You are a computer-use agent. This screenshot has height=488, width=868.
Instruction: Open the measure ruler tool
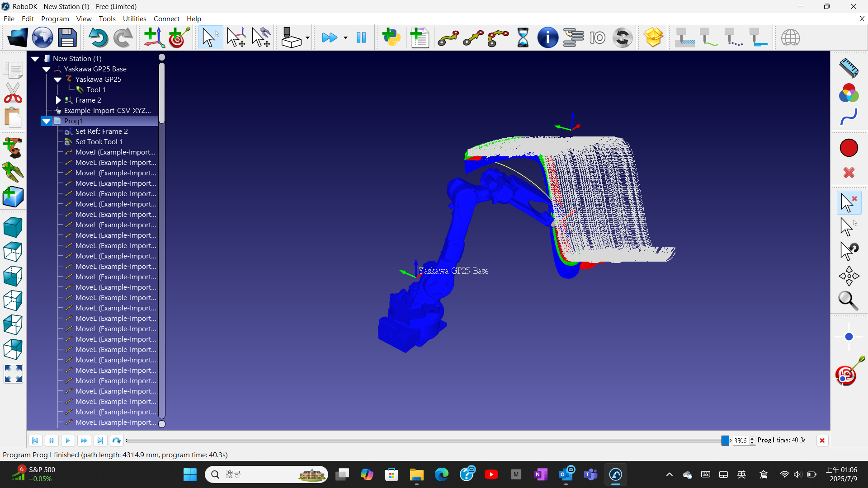tap(849, 68)
